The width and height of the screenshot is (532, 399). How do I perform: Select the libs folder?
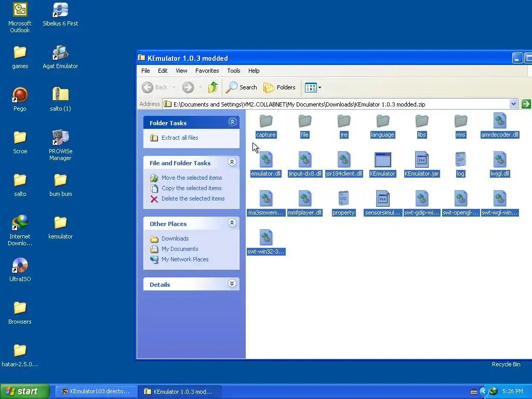pyautogui.click(x=422, y=121)
